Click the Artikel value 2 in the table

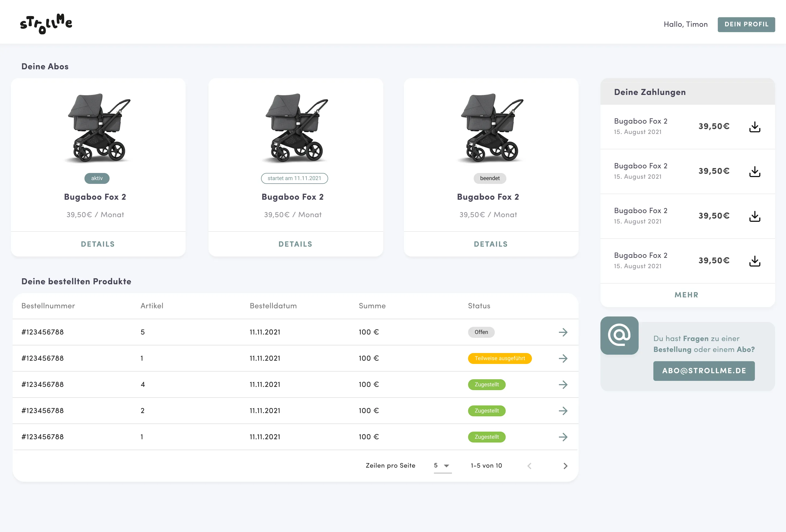pyautogui.click(x=142, y=411)
